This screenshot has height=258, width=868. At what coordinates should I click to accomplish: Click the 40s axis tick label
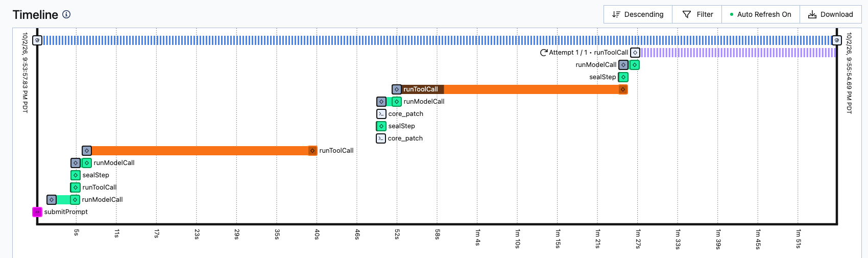coord(317,234)
